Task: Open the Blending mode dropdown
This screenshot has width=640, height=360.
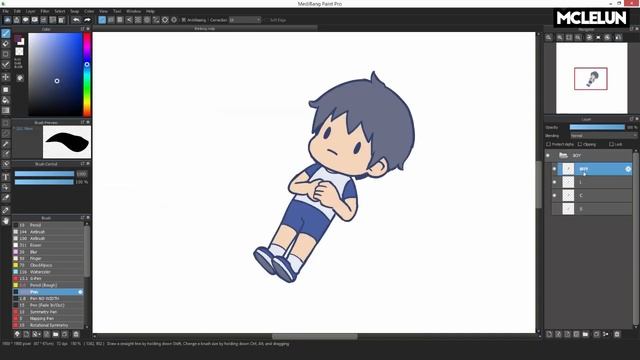Action: [603, 136]
